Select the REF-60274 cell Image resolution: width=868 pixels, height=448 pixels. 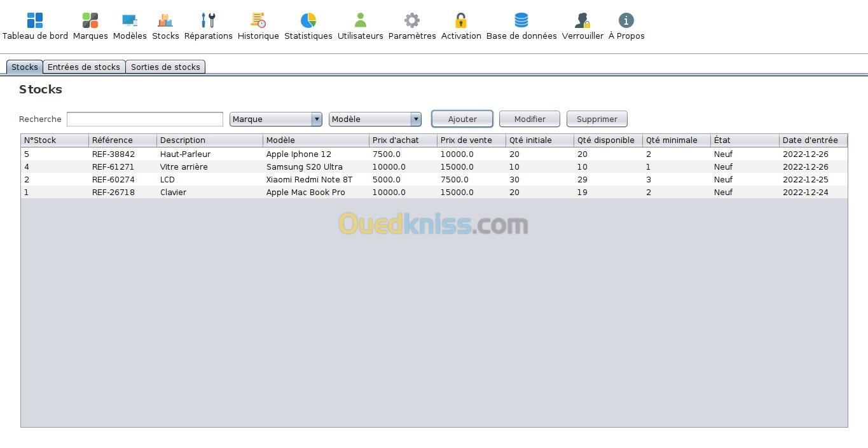[x=123, y=179]
